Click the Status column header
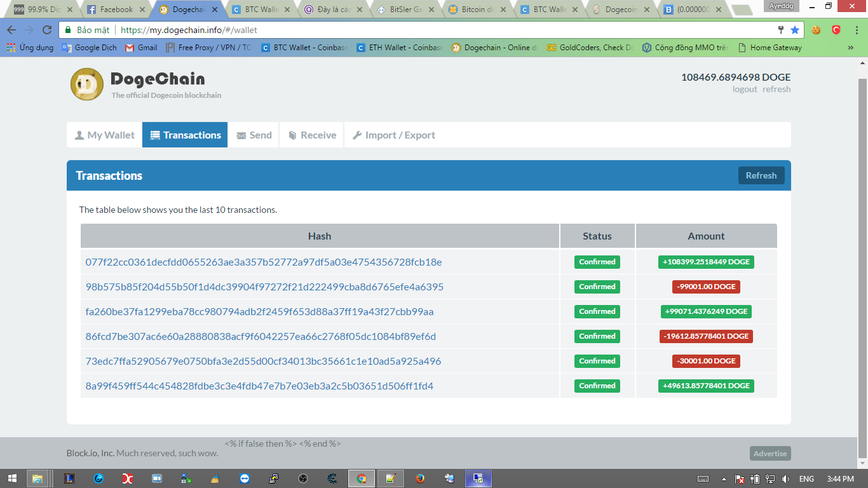868x488 pixels. (x=597, y=236)
